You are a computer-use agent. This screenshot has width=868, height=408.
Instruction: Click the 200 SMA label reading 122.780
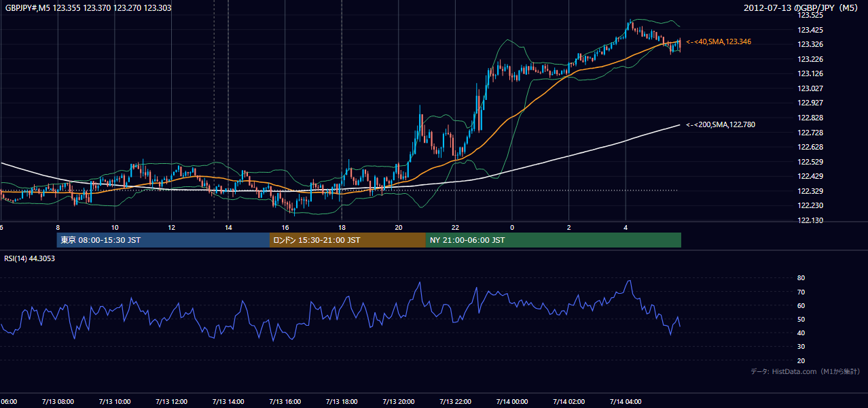(x=721, y=124)
